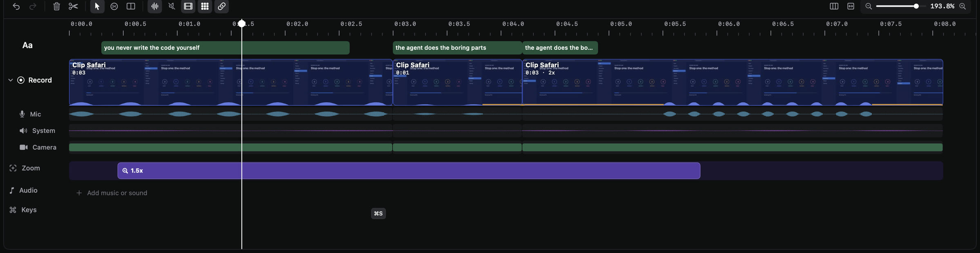Choose the circled scissors razor tool
980x253 pixels.
(x=114, y=6)
